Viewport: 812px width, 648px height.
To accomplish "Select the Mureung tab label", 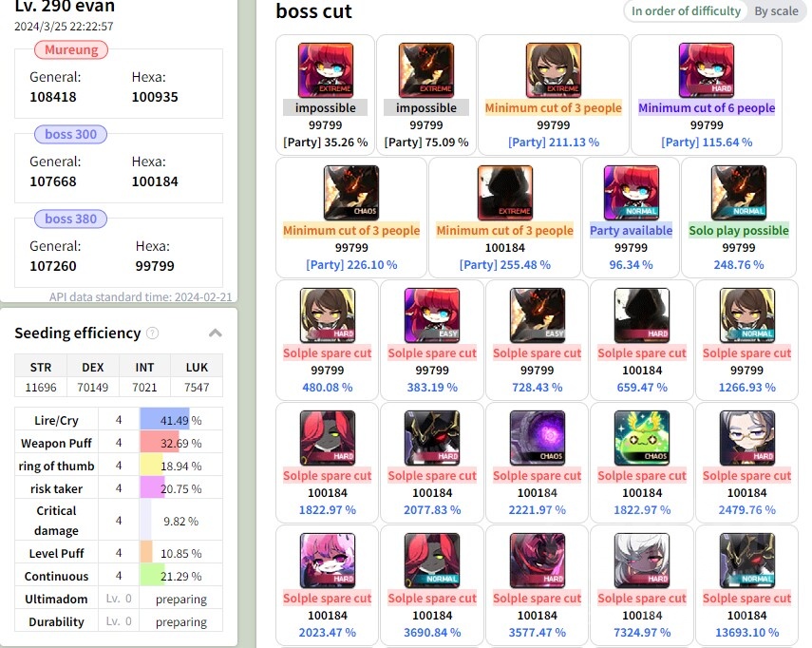I will coord(71,49).
